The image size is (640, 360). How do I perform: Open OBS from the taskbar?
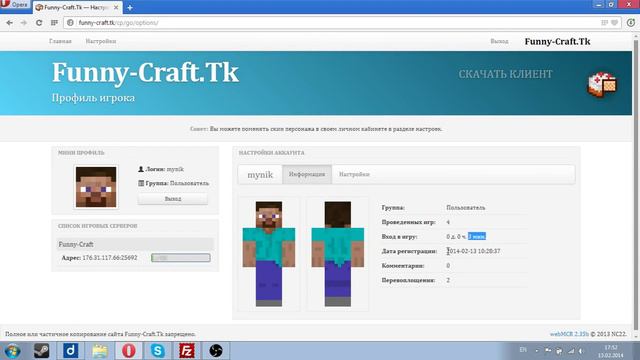point(216,351)
